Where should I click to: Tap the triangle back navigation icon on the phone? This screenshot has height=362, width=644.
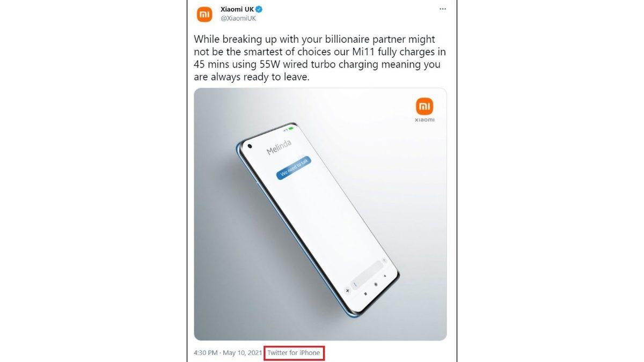(x=385, y=276)
